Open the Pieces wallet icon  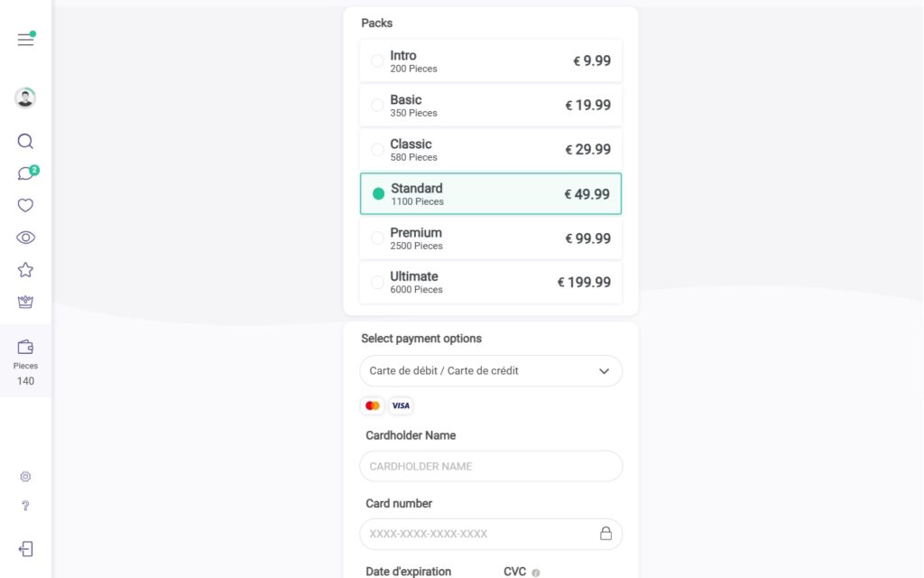[x=25, y=347]
